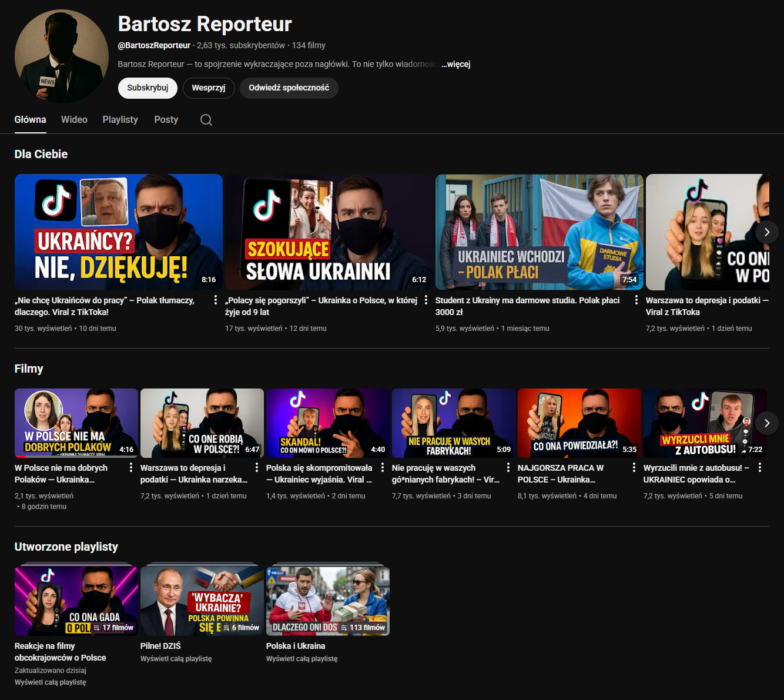784x700 pixels.
Task: Go to the Posty tab
Action: click(166, 119)
